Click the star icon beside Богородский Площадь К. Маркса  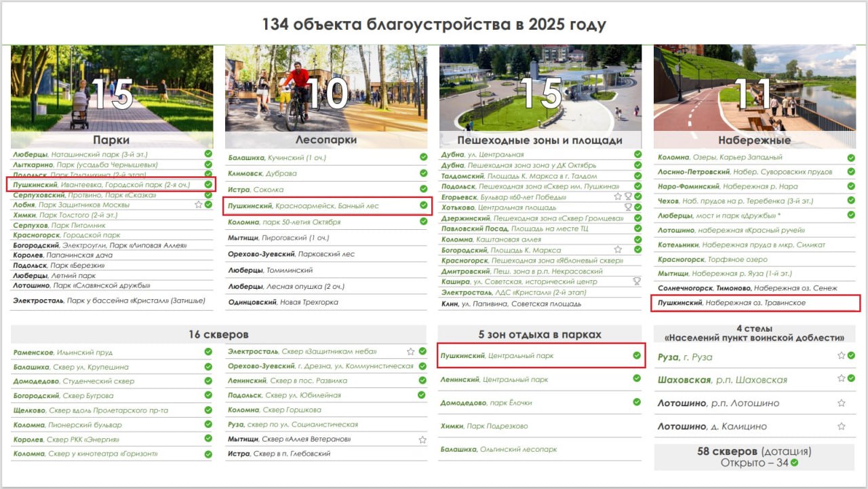[x=618, y=250]
